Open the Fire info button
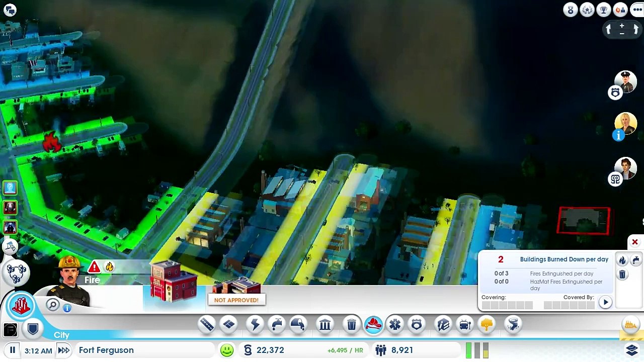The width and height of the screenshot is (644, 362). click(67, 308)
